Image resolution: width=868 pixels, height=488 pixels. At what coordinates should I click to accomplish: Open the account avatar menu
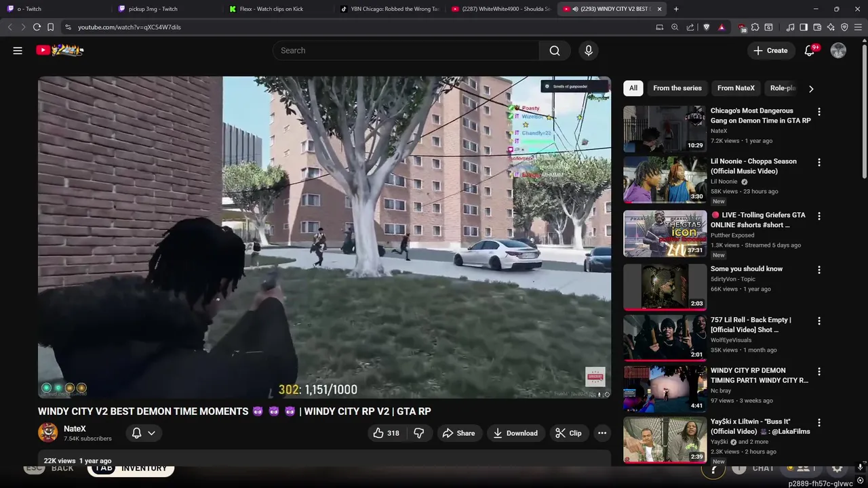pos(838,51)
